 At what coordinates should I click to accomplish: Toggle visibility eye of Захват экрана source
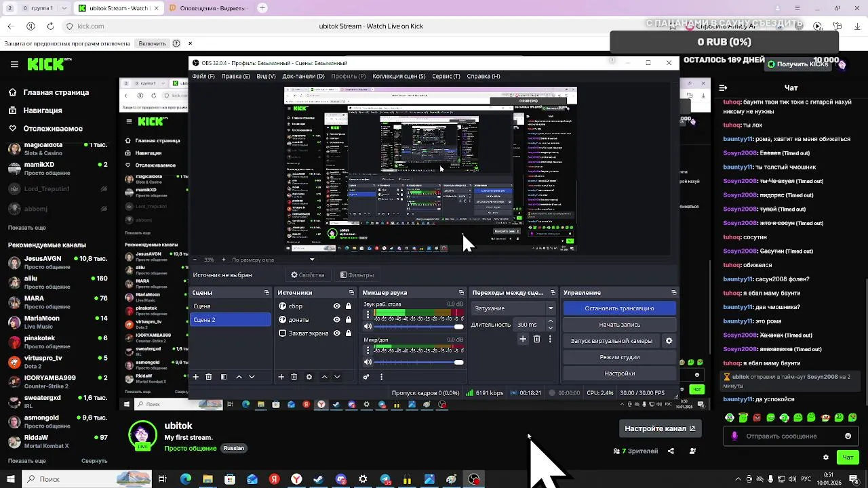point(336,333)
